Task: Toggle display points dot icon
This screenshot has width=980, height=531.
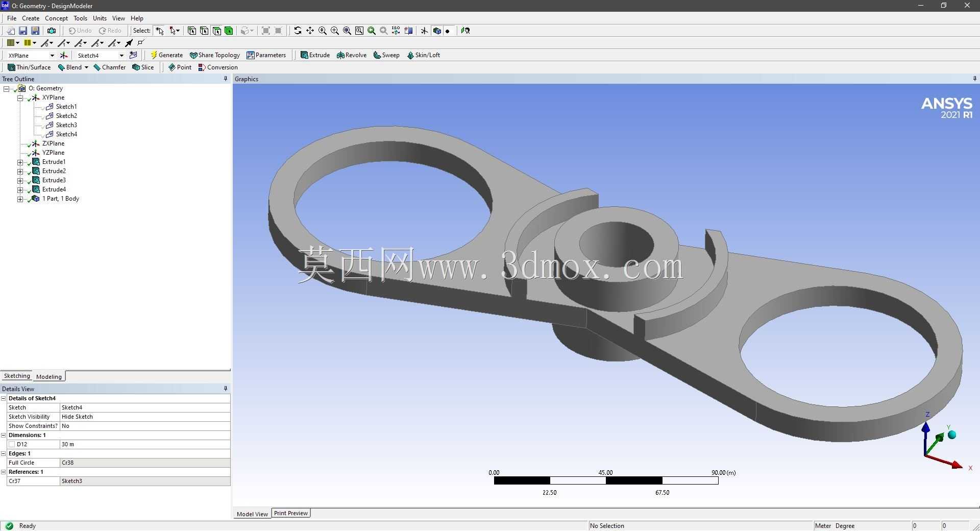Action: tap(448, 31)
